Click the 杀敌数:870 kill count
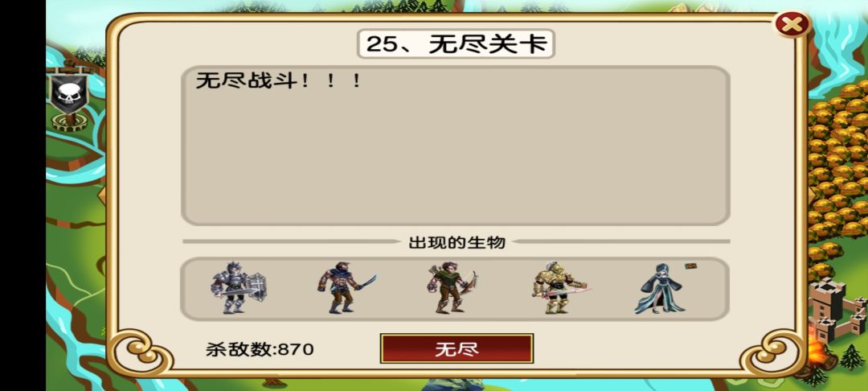This screenshot has height=391, width=868. 260,349
